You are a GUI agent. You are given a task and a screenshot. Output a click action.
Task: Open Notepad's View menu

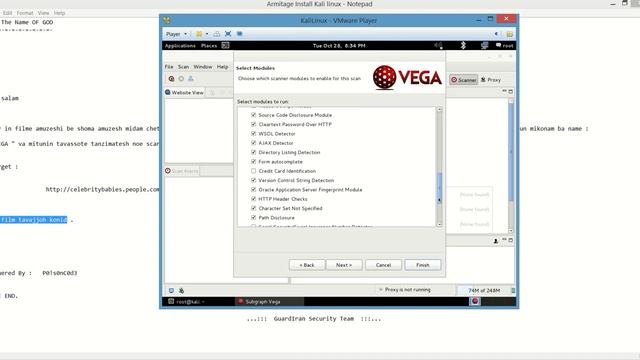(43, 13)
